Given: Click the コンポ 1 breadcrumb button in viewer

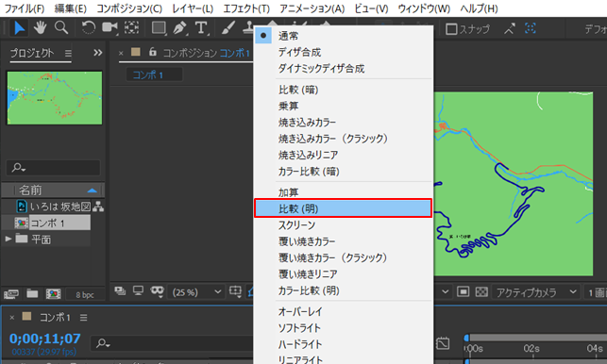Looking at the screenshot, I should click(154, 74).
